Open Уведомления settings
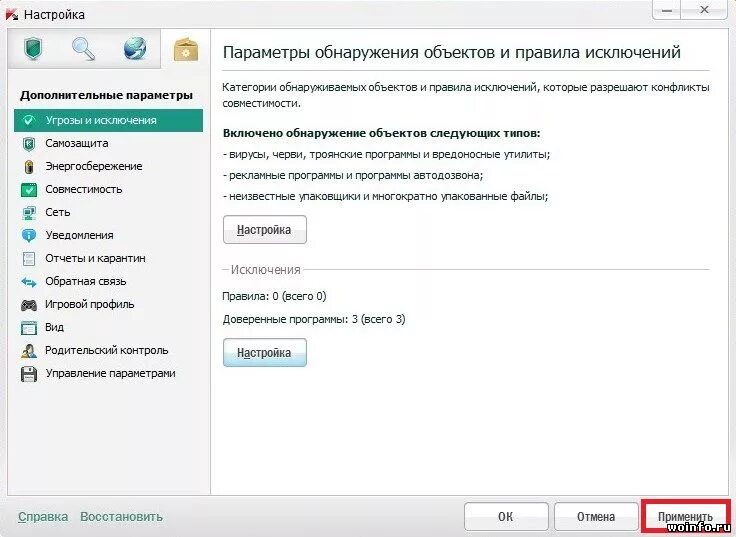 point(108,235)
